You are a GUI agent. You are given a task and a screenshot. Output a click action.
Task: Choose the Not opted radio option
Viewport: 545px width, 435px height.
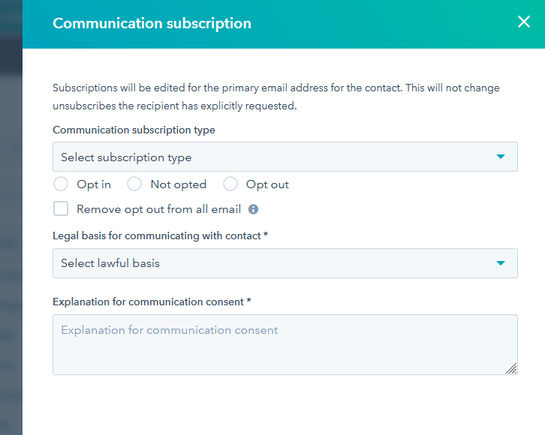click(135, 184)
